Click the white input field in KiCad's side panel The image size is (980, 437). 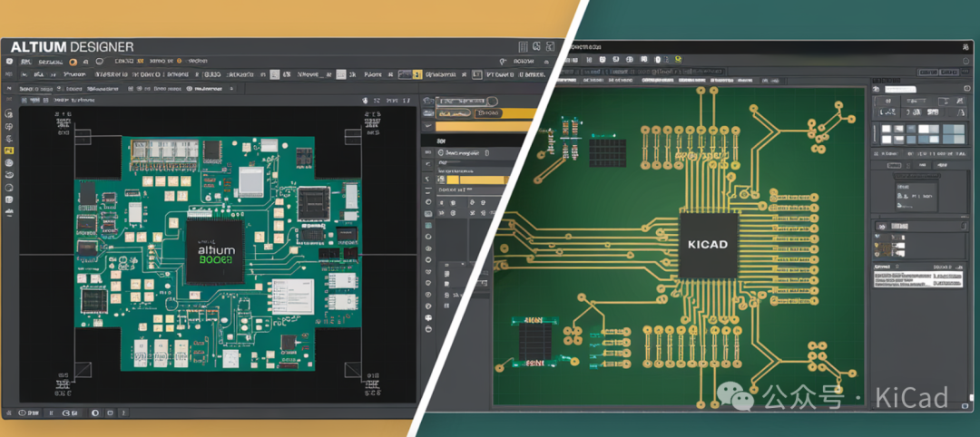902,88
